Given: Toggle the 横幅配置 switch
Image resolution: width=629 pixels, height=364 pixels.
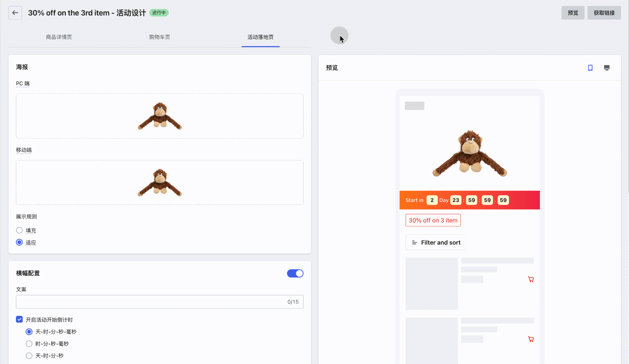Looking at the screenshot, I should pos(295,273).
